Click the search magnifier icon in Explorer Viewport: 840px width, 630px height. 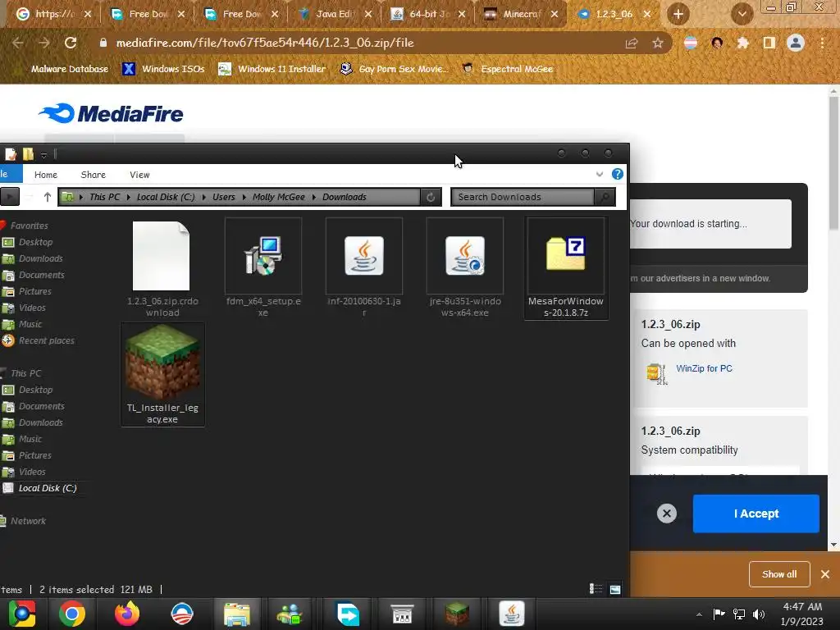tap(605, 197)
